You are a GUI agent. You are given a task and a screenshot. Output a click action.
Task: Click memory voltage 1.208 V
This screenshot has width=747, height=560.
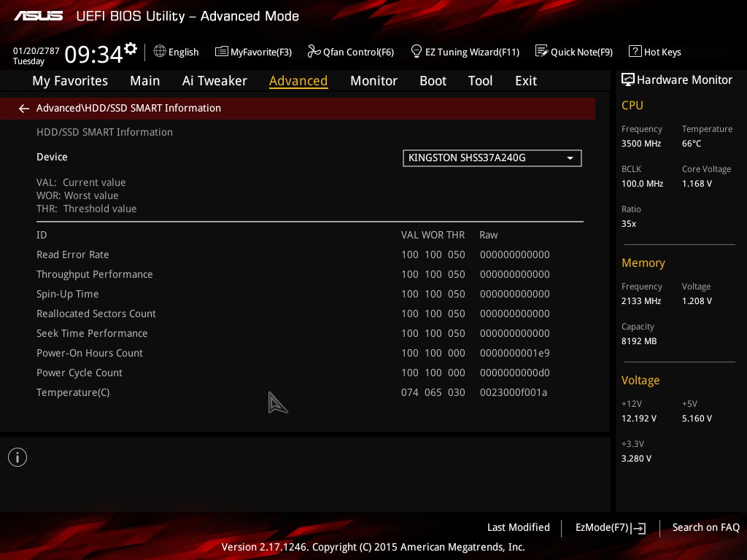697,301
